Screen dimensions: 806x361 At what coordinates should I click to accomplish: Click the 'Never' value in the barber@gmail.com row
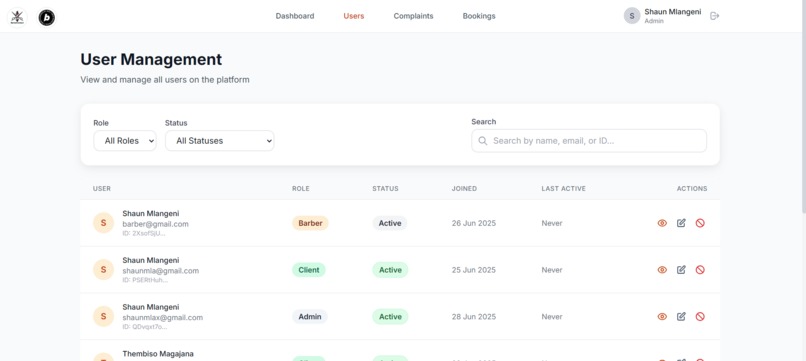coord(552,223)
